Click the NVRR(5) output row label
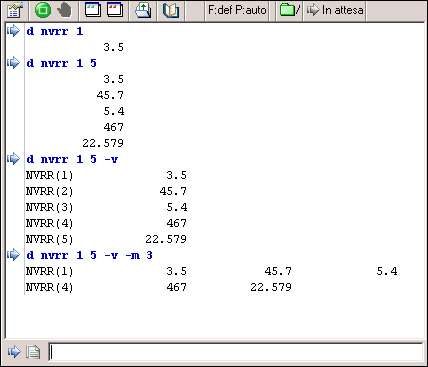 pyautogui.click(x=49, y=239)
